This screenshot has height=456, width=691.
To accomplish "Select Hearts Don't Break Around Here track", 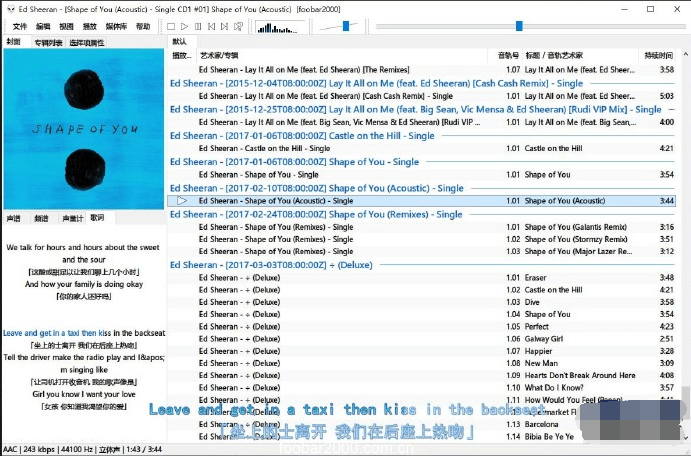I will pyautogui.click(x=422, y=375).
